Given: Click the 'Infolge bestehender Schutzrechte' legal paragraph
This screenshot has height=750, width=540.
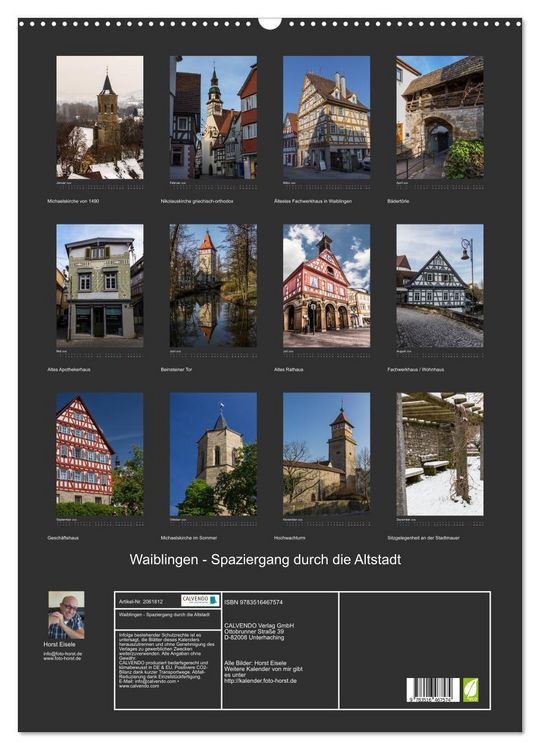Looking at the screenshot, I should pyautogui.click(x=167, y=647).
